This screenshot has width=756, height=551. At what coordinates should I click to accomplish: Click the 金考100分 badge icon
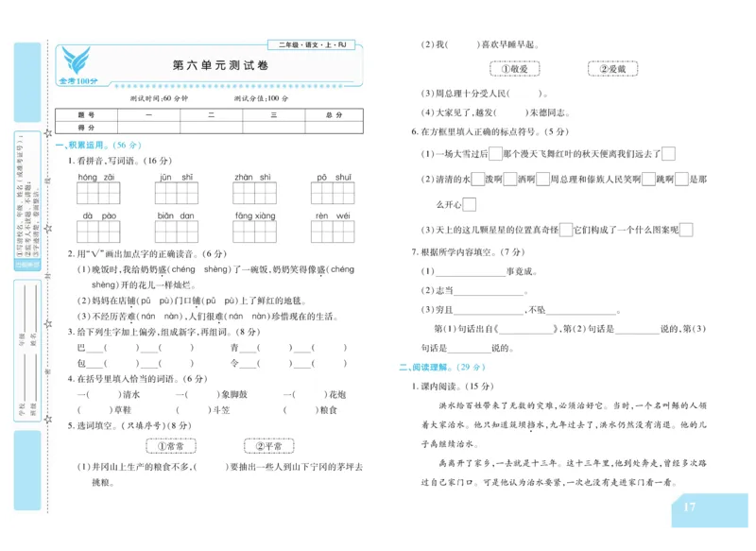pos(77,81)
